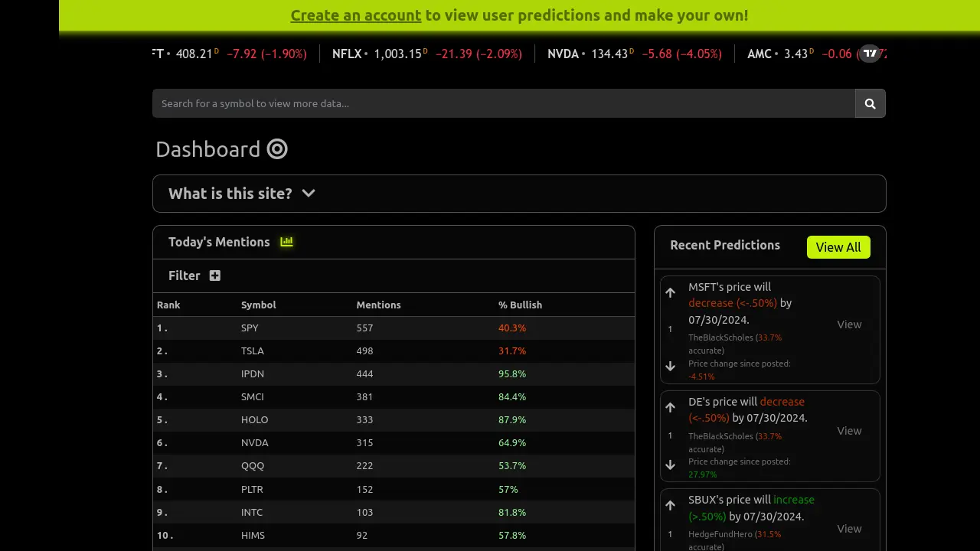Click HedgeFundHero user name
Screen dimensions: 980x551
coord(720,534)
